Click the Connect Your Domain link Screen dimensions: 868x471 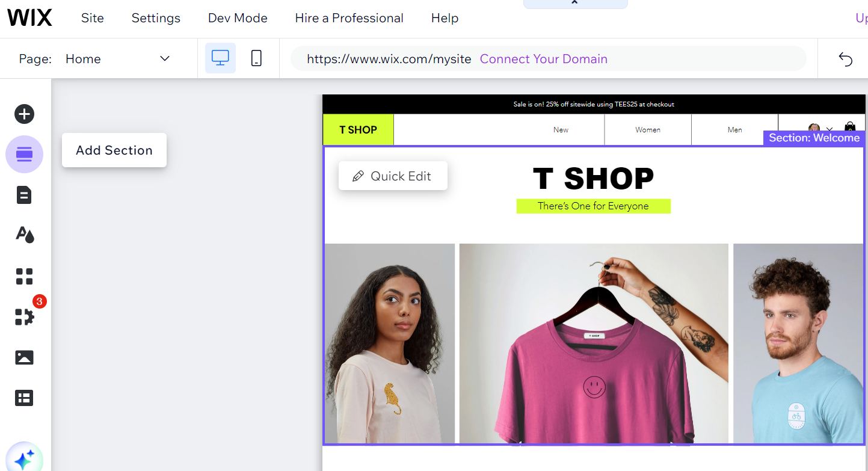[543, 59]
